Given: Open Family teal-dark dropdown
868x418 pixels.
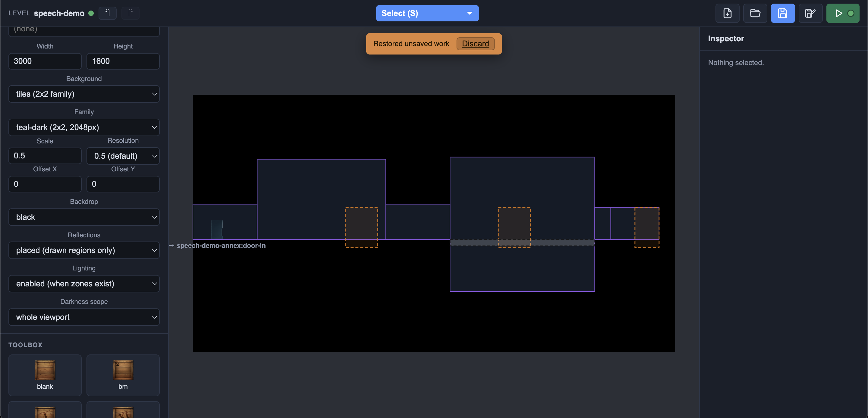Looking at the screenshot, I should point(84,127).
